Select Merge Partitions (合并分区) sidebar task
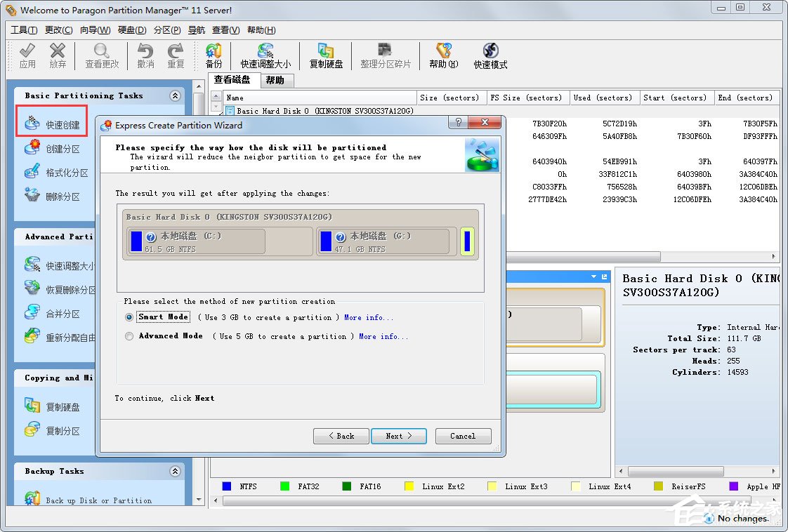 (52, 314)
